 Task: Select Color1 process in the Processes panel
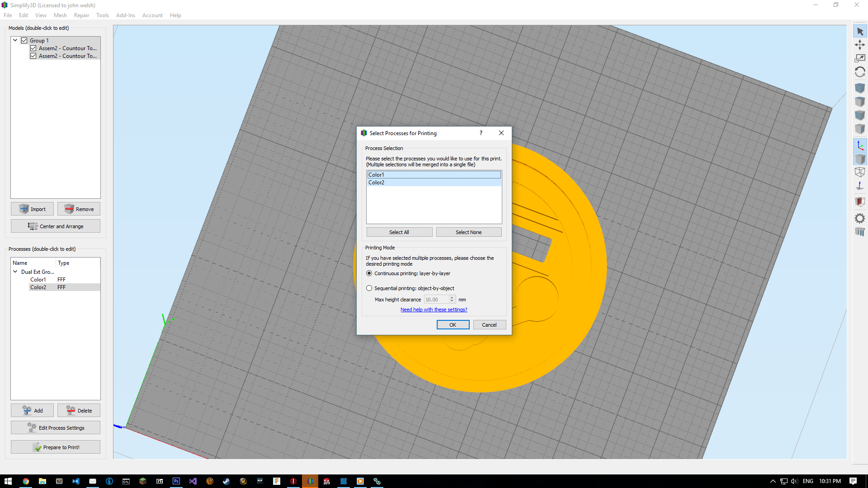pos(38,280)
